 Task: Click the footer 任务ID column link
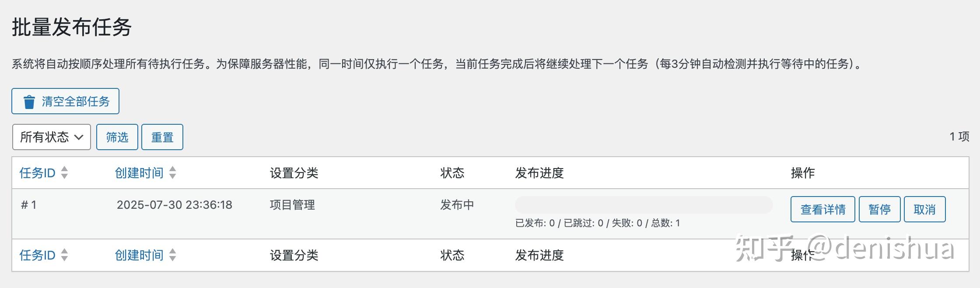tap(37, 255)
